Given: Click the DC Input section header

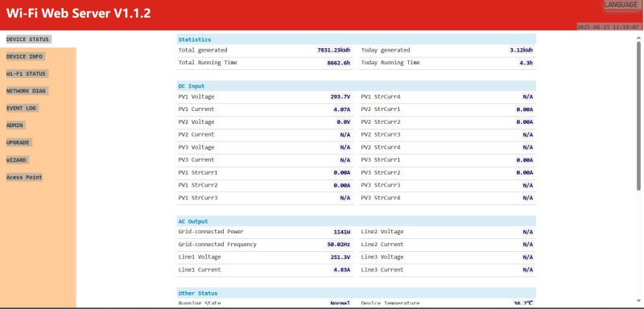Looking at the screenshot, I should click(x=356, y=86).
